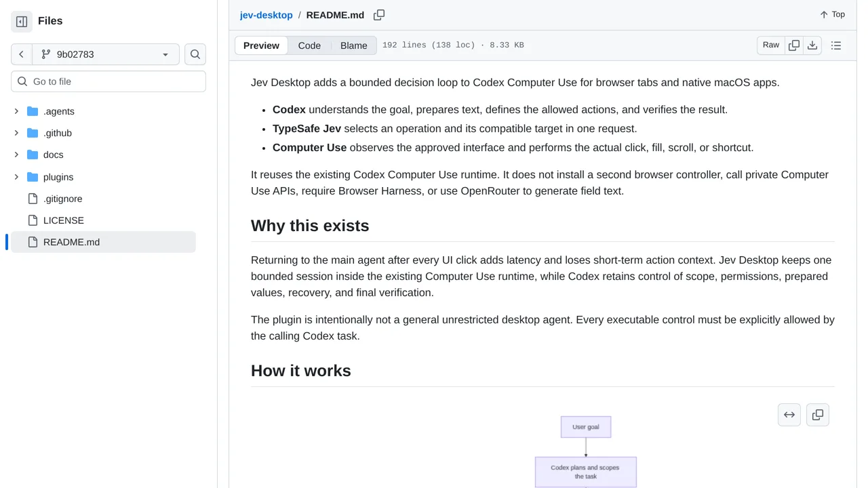868x488 pixels.
Task: Expand the .github folder chevron
Action: click(16, 133)
